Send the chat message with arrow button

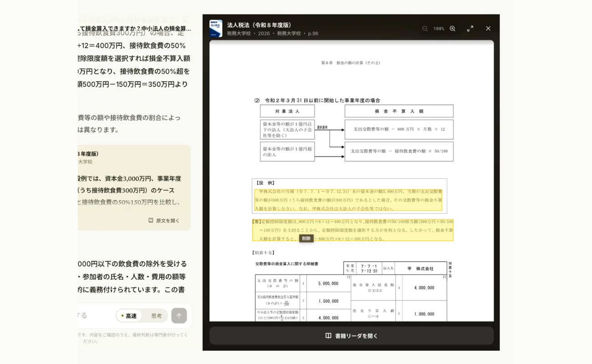(x=179, y=316)
